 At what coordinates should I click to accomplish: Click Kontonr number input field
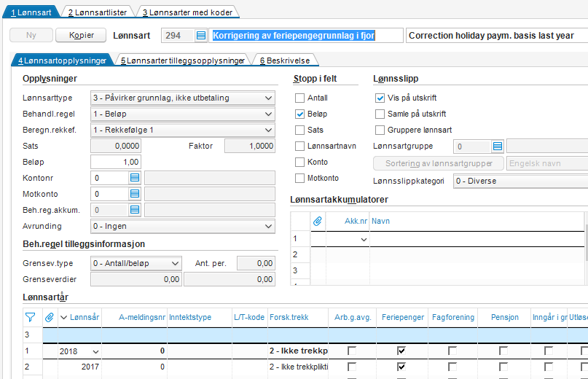click(110, 178)
